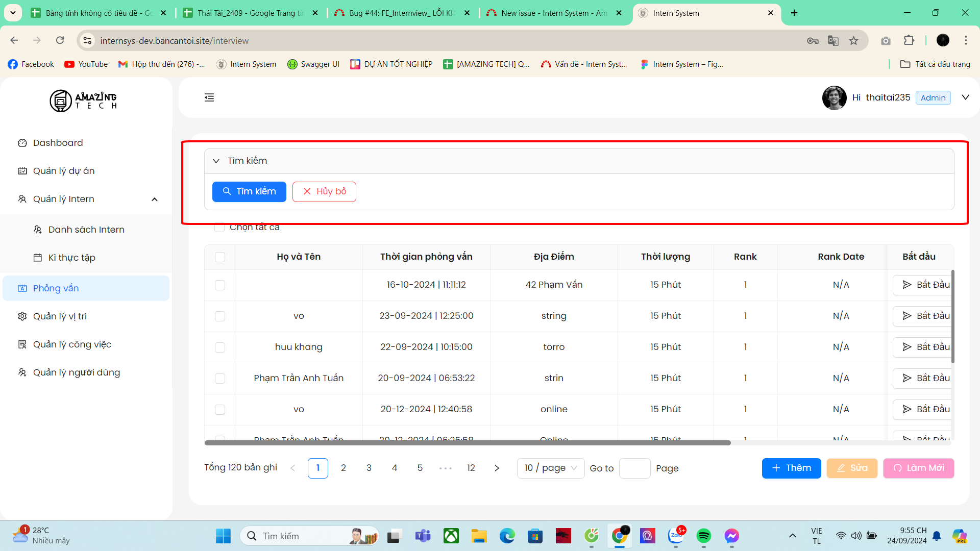Viewport: 980px width, 551px height.
Task: Check the row for huu khang
Action: click(220, 347)
